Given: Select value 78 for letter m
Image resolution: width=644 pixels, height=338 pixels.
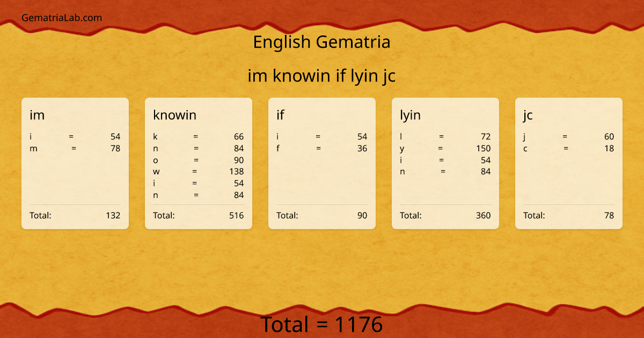Looking at the screenshot, I should click(x=115, y=149).
